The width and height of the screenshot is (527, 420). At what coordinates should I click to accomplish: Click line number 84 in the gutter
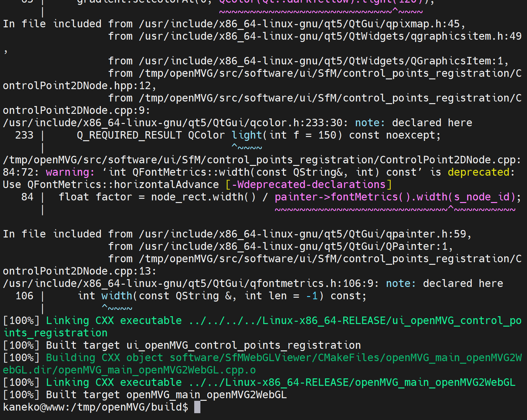(27, 197)
